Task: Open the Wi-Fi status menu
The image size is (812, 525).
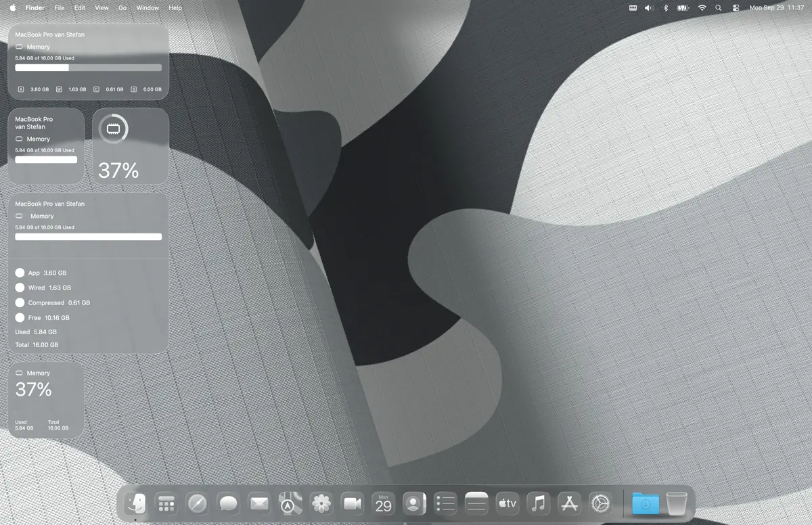Action: [x=702, y=8]
